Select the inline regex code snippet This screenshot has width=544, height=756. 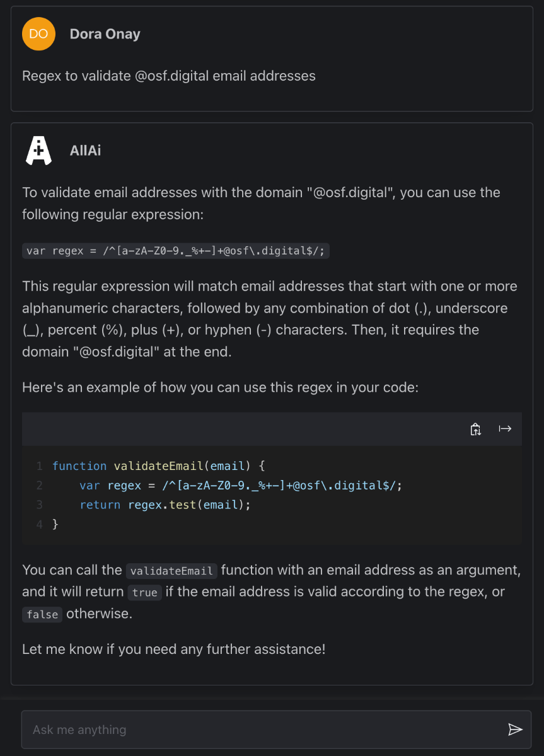pos(176,251)
